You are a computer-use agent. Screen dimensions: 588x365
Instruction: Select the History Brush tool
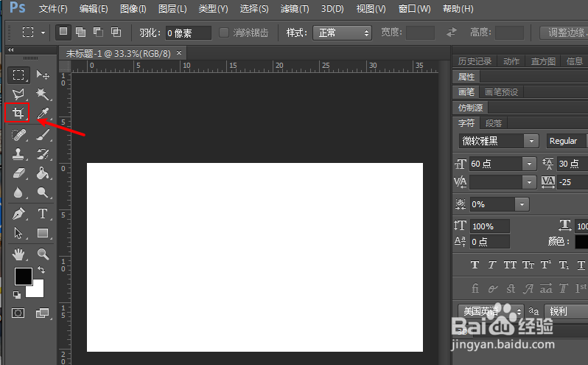(x=43, y=154)
